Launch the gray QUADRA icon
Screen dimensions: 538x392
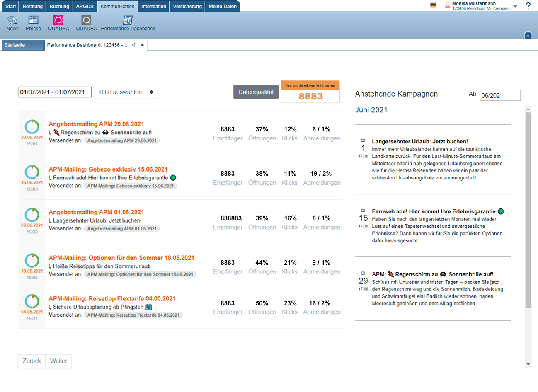tap(86, 20)
